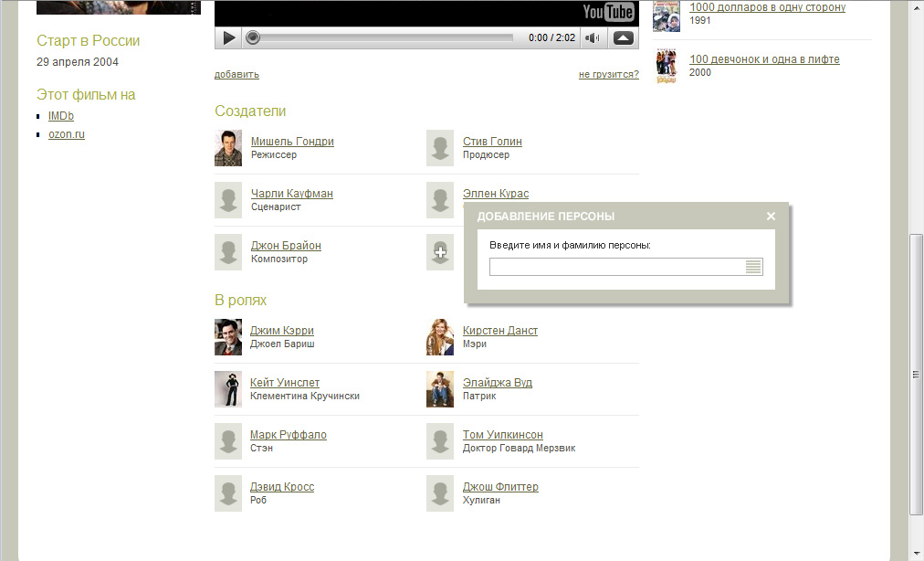
Task: Open Чарли Кауфман screenwriter link
Action: pyautogui.click(x=291, y=194)
